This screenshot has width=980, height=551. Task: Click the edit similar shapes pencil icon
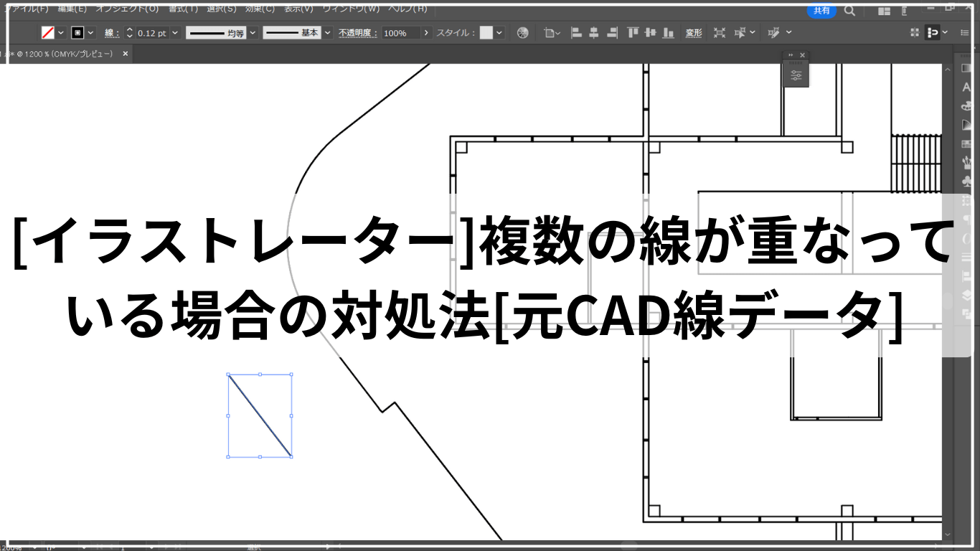(775, 32)
